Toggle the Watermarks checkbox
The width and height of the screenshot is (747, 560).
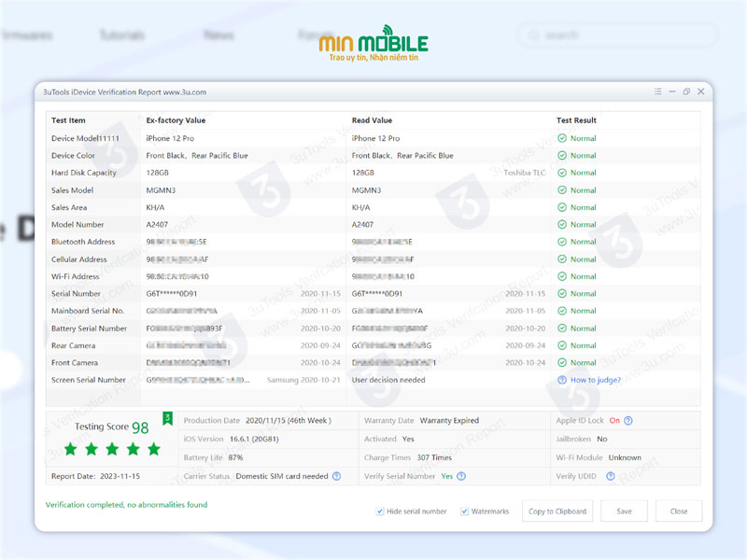pos(464,511)
